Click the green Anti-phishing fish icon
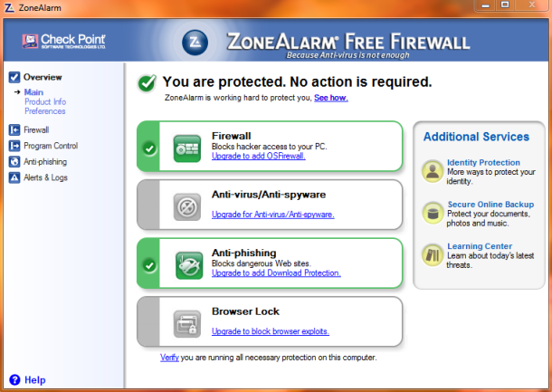This screenshot has height=392, width=552. 189,265
